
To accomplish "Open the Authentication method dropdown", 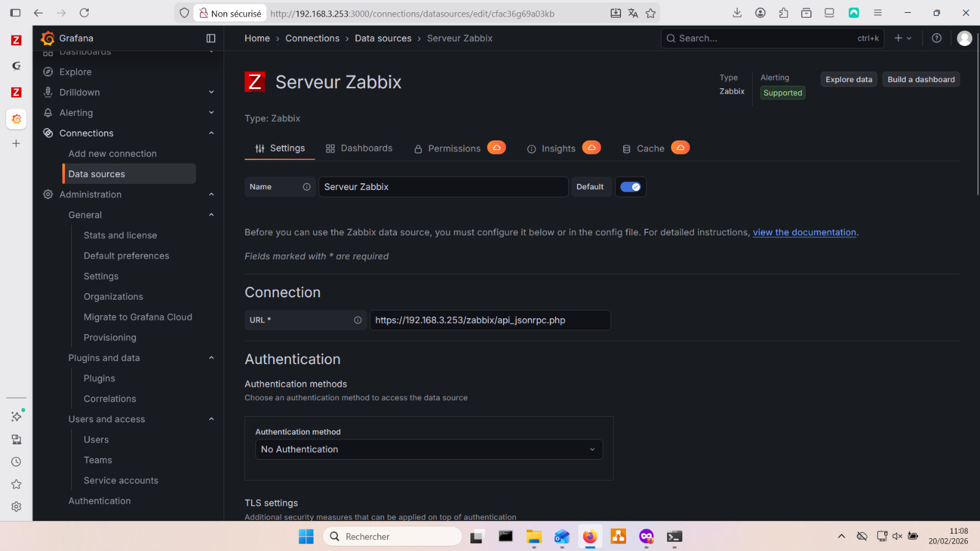I will (429, 449).
